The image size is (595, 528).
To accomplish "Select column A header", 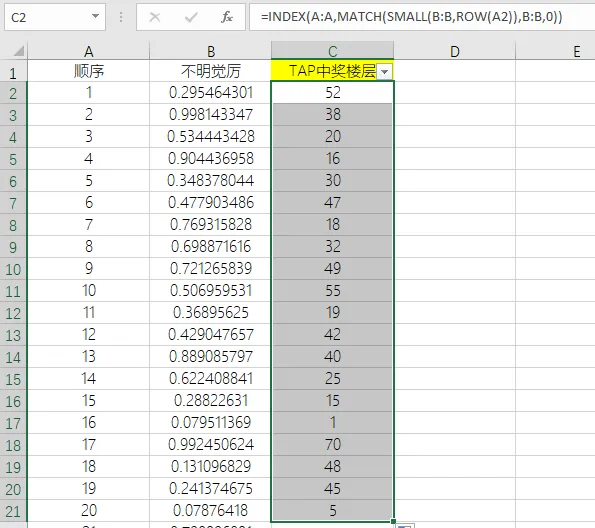I will [x=88, y=51].
